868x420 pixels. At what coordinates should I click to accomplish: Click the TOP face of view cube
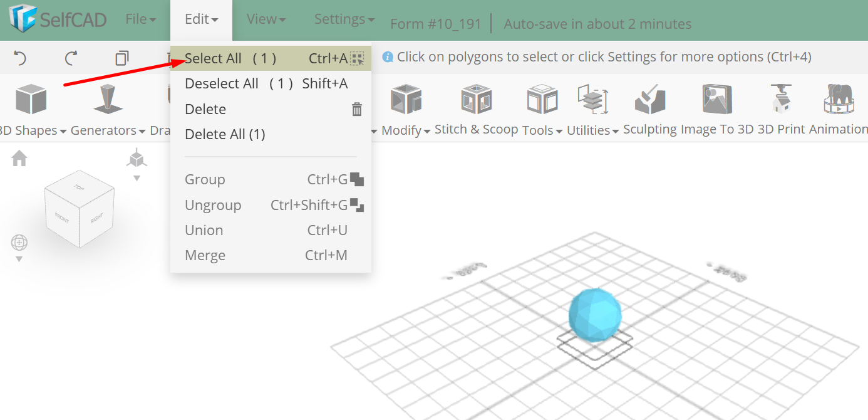pos(79,187)
